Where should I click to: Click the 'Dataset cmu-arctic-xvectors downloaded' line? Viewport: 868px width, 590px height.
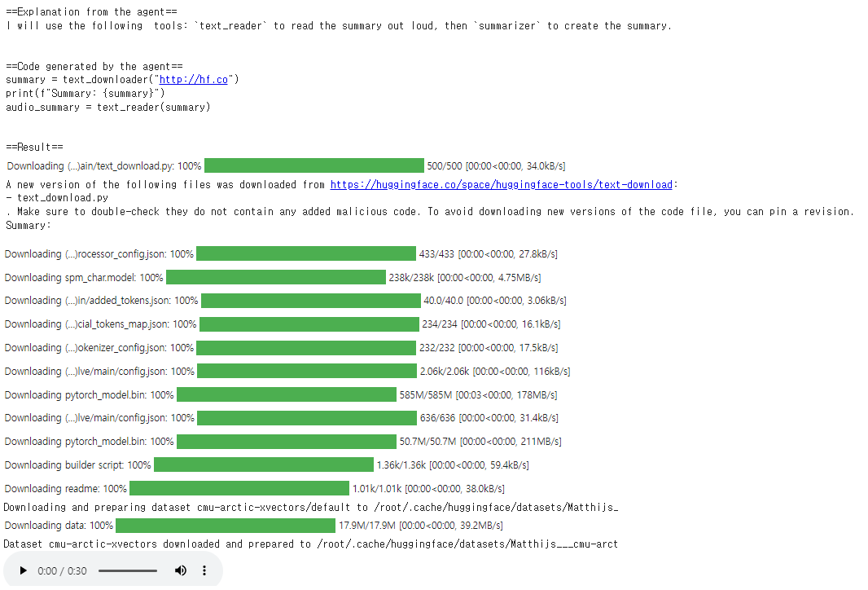[x=310, y=544]
